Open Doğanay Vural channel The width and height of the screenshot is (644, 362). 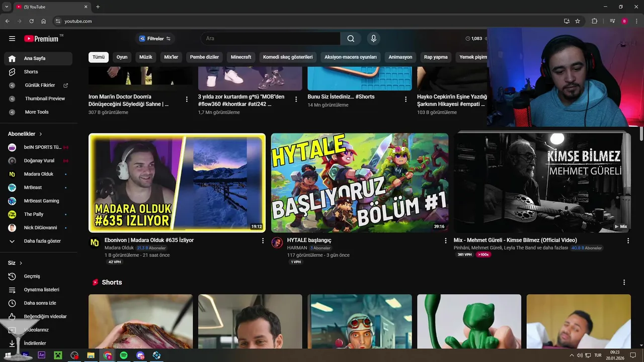[x=38, y=161]
